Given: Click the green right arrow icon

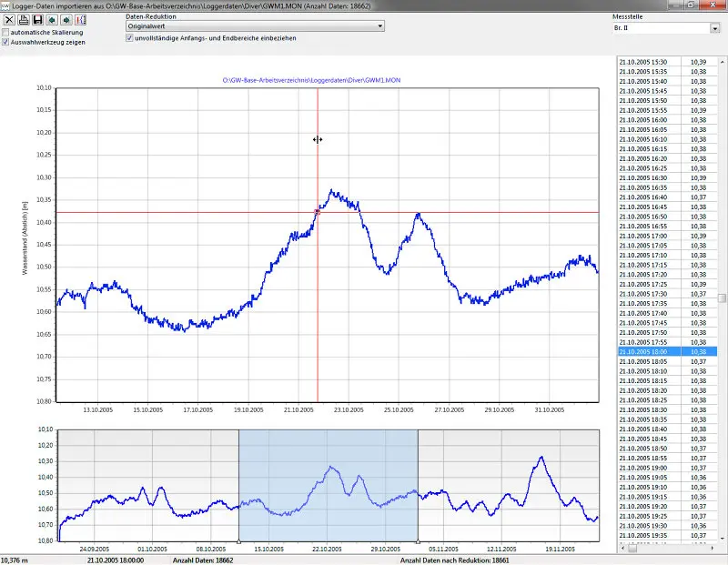Looking at the screenshot, I should point(66,19).
